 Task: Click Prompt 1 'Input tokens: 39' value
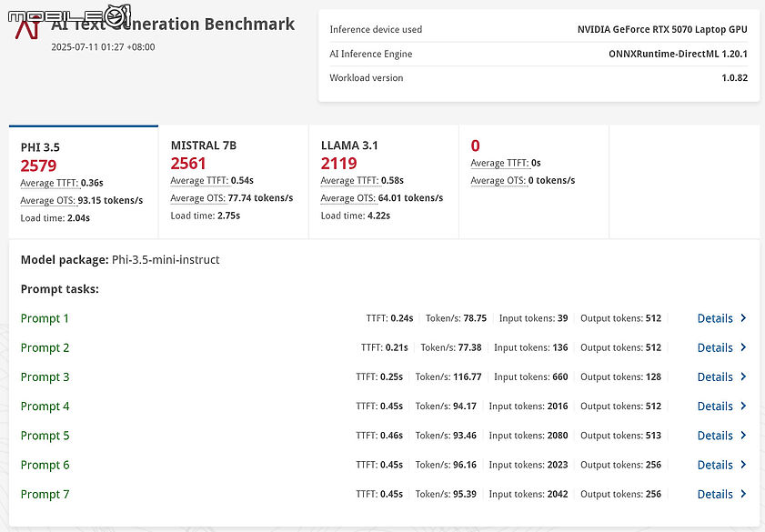[533, 318]
